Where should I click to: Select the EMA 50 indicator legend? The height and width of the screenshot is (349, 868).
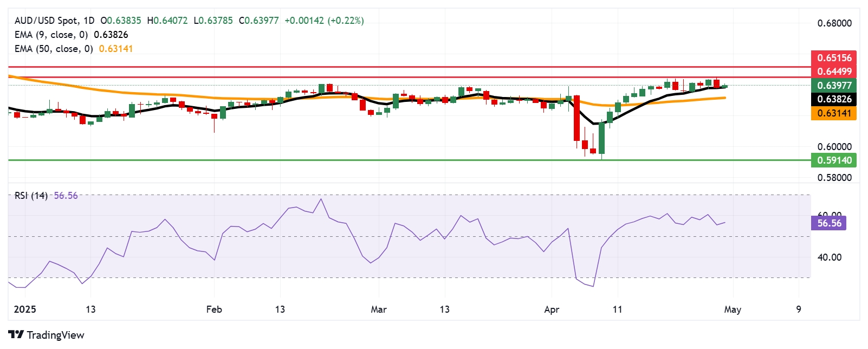54,49
